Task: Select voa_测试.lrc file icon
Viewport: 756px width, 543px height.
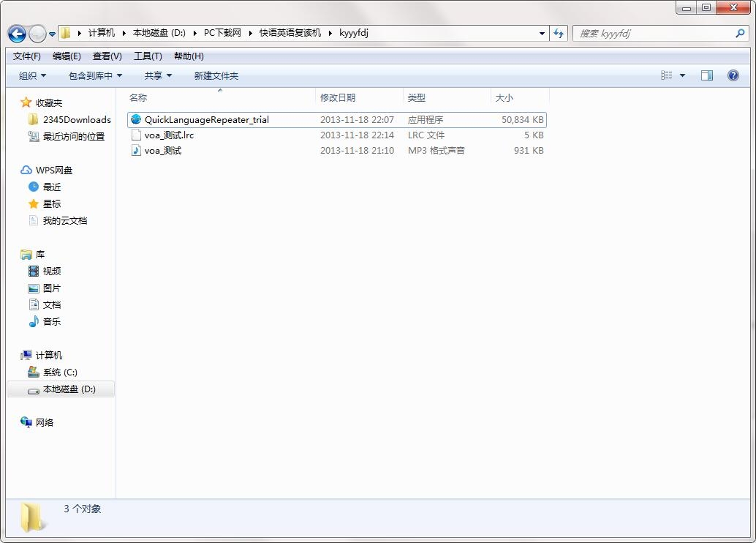Action: (x=136, y=135)
